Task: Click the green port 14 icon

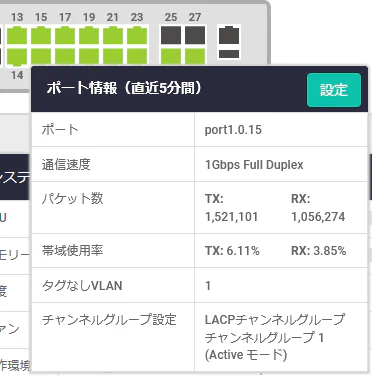Action: (x=17, y=57)
